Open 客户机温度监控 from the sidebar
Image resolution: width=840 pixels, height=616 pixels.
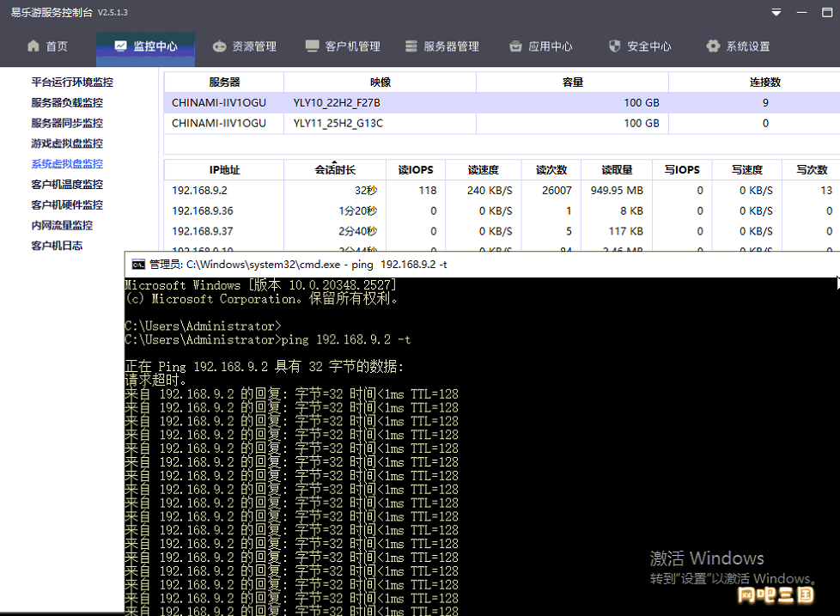point(67,184)
